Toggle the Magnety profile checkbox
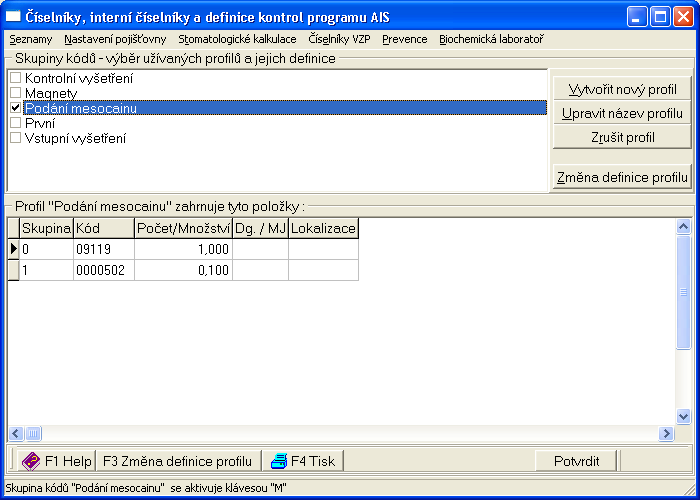This screenshot has width=700, height=500. pyautogui.click(x=15, y=93)
